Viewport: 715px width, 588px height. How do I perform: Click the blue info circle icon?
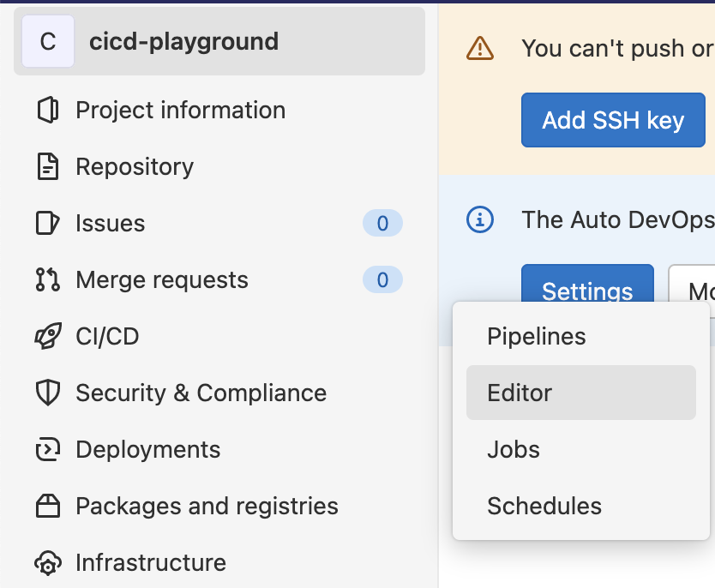(479, 219)
